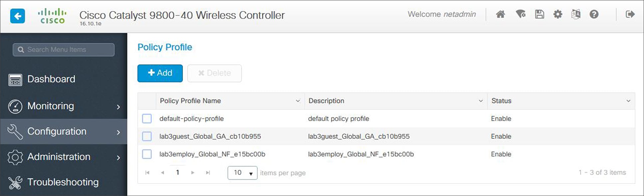Screen dimensions: 644x196
Task: Click the search magnifier icon
Action: pos(21,49)
